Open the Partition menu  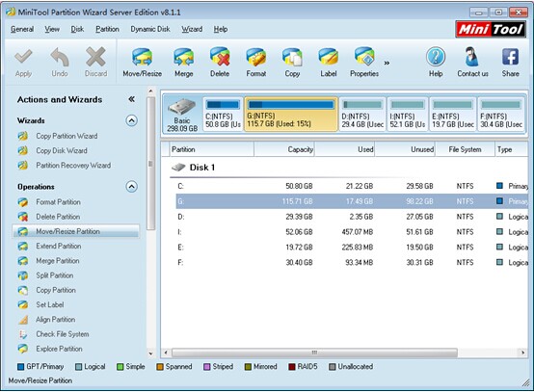[107, 29]
